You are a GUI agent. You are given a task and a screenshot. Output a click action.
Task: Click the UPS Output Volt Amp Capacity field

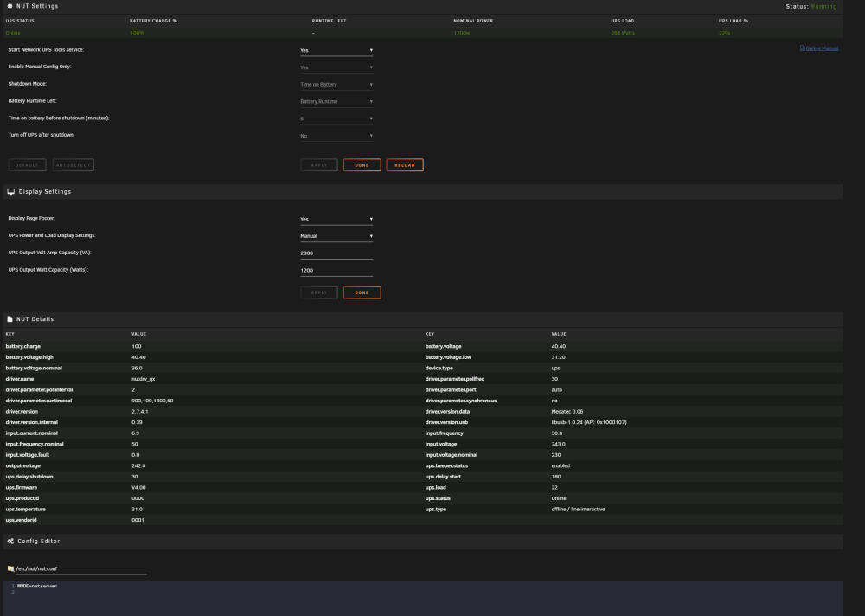click(336, 253)
